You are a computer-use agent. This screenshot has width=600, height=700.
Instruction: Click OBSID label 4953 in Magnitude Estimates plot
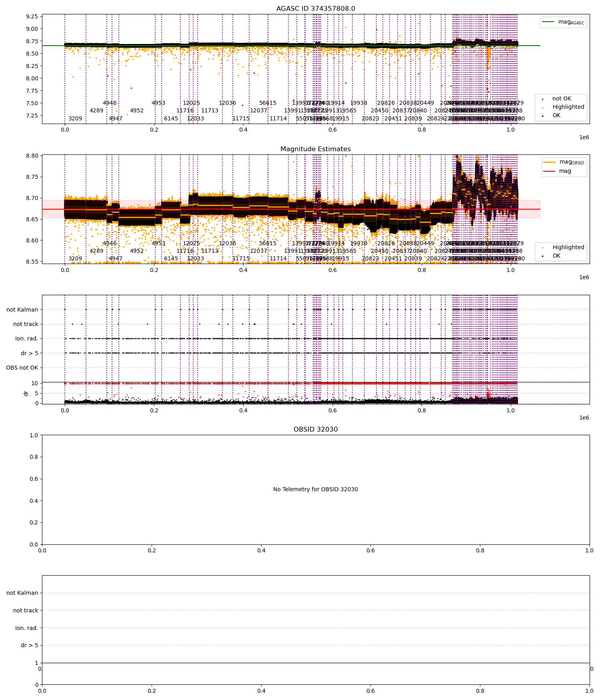(x=158, y=244)
